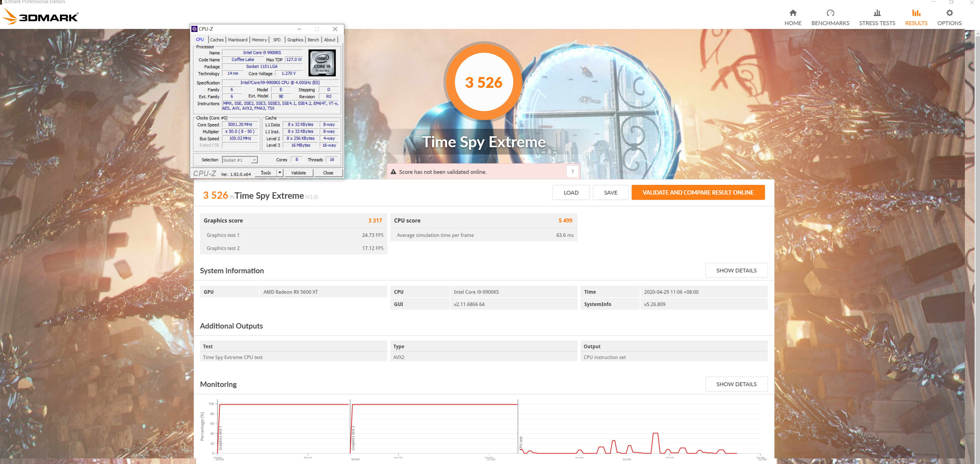Close the CPU-Z window with X

tap(335, 29)
